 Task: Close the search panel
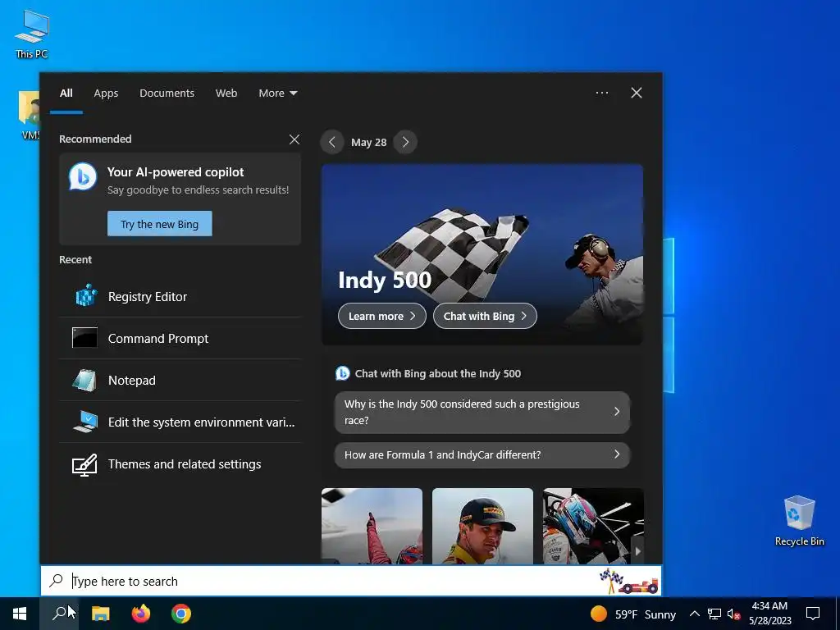pos(637,93)
